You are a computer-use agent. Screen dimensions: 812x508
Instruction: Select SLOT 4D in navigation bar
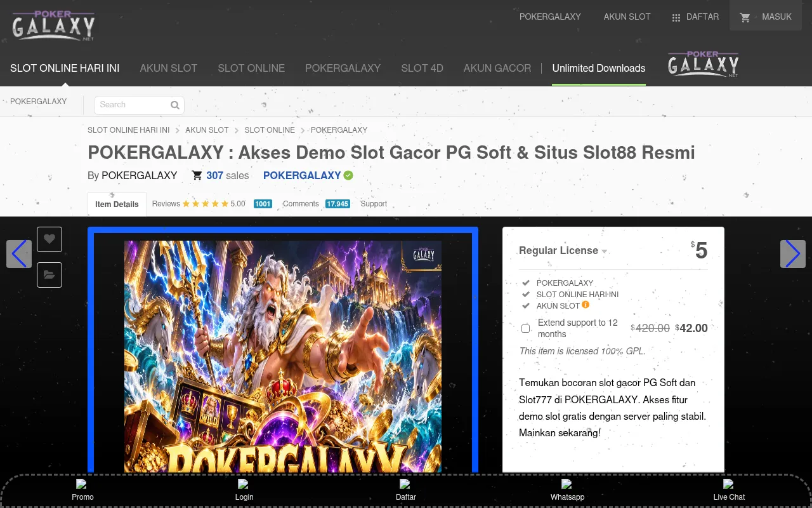click(422, 68)
